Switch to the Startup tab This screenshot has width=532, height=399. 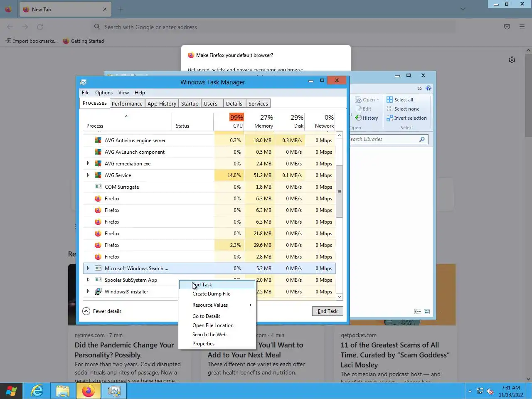[190, 103]
